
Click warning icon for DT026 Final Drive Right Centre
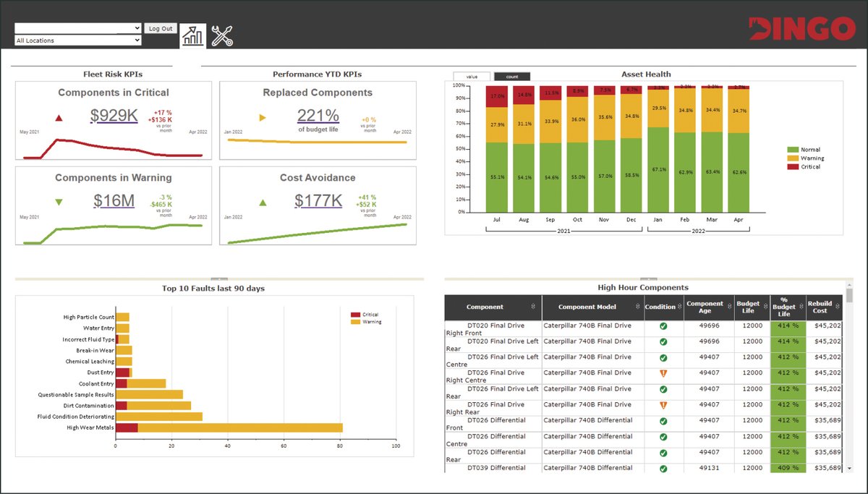pos(663,373)
